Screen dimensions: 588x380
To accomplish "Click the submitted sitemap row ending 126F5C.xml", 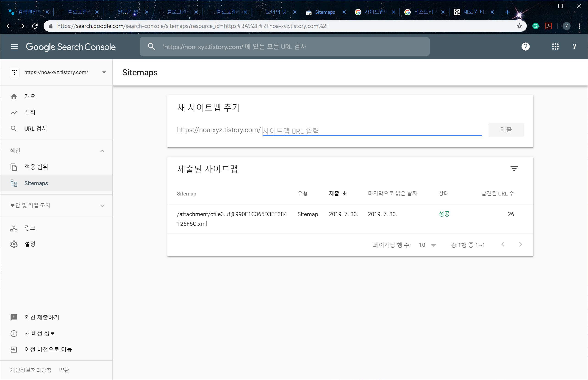I will [350, 219].
